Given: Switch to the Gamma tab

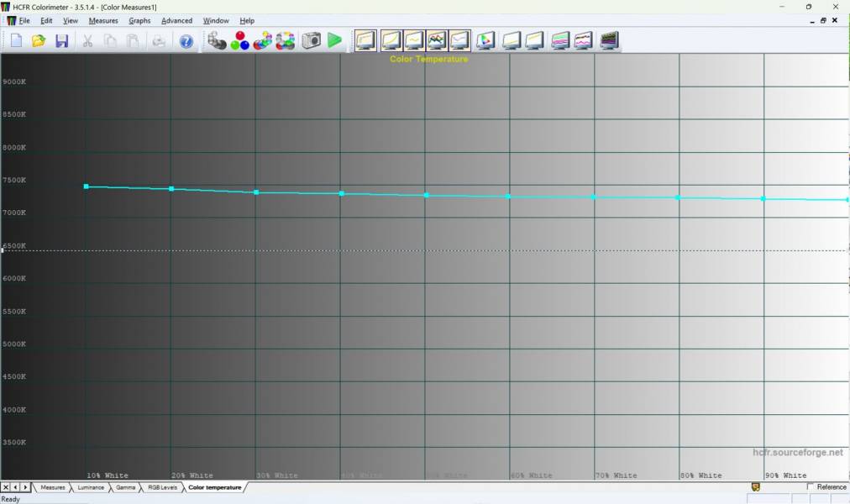Looking at the screenshot, I should [x=126, y=487].
